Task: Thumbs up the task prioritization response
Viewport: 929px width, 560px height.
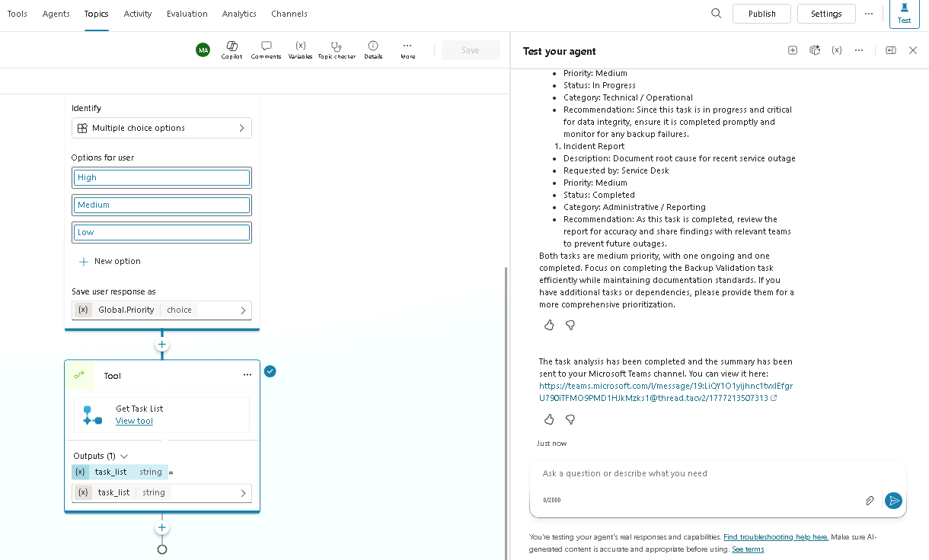Action: point(549,325)
